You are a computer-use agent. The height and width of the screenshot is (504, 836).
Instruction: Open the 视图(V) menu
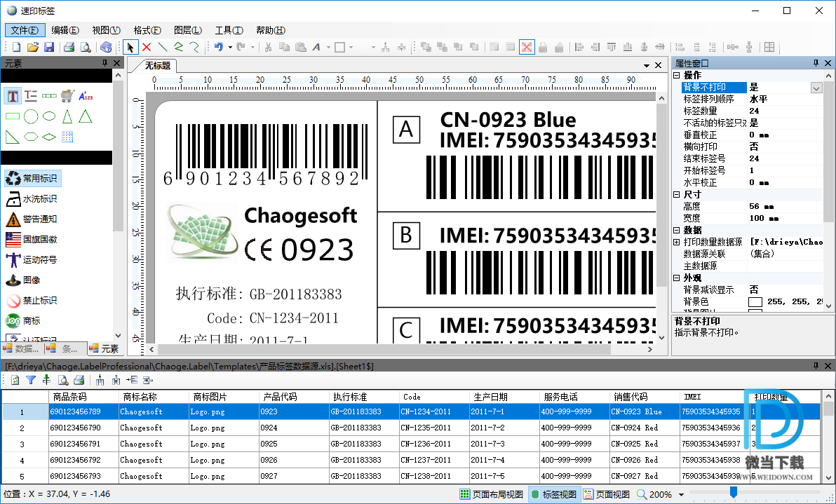tap(106, 30)
